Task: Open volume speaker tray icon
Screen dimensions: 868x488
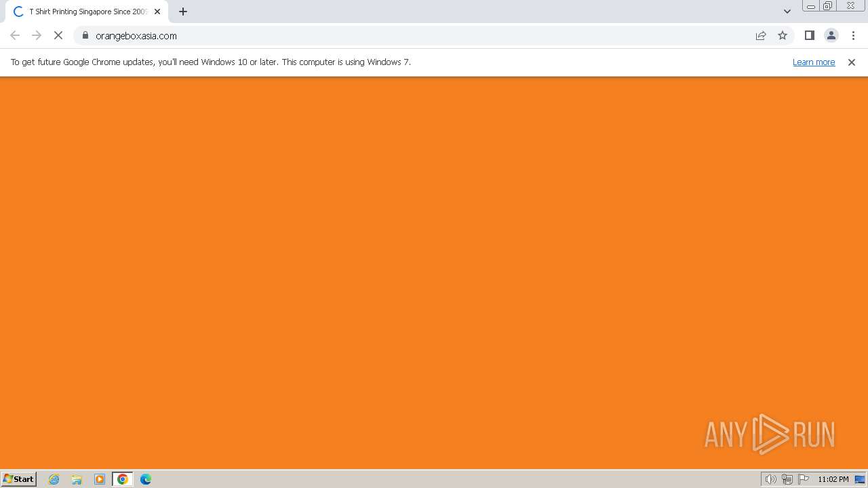Action: [770, 479]
